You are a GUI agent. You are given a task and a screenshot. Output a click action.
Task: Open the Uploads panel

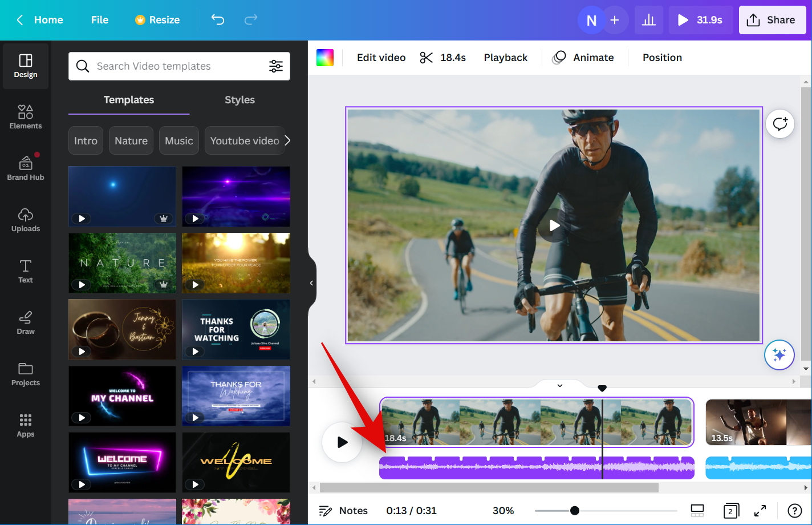click(x=26, y=220)
